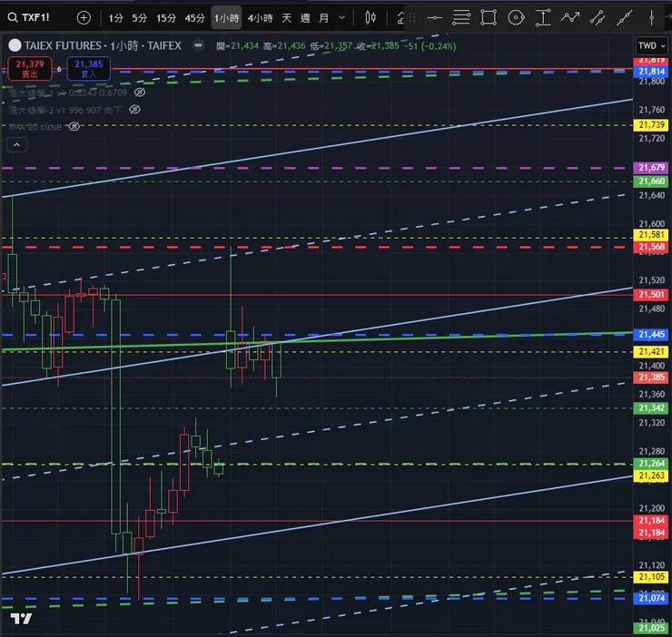Open symbol search for TXF1!
This screenshot has width=672, height=637.
[x=29, y=17]
